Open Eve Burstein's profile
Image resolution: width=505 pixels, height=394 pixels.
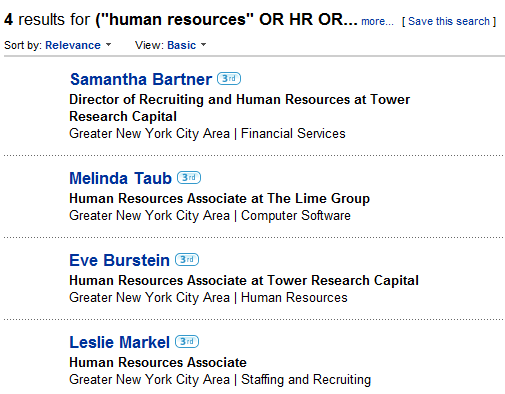119,260
